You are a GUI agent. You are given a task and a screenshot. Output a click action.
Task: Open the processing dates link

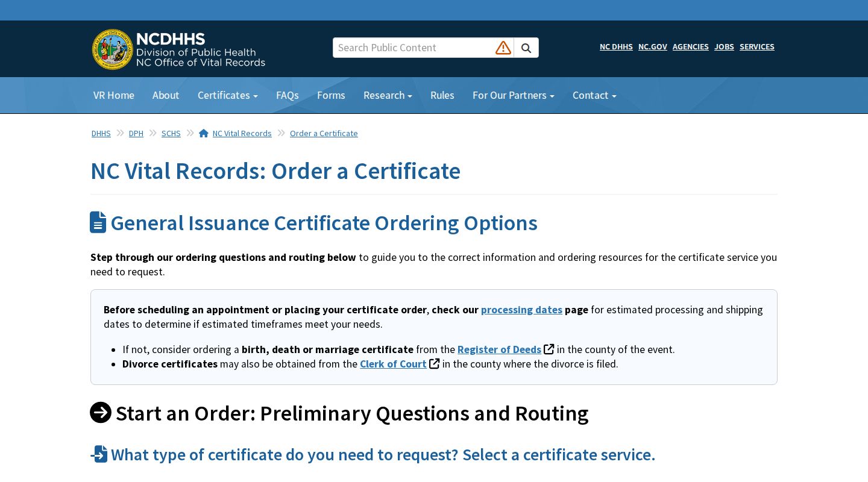521,309
